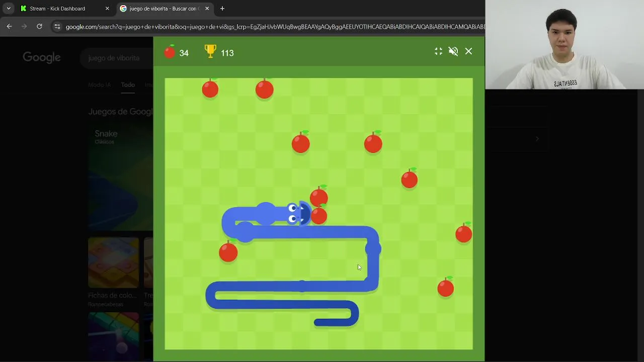Viewport: 644px width, 362px height.
Task: Open a new browser tab
Action: [x=222, y=9]
